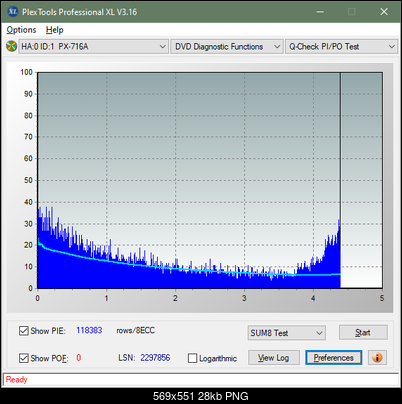Click the rows/8ECC label
This screenshot has height=404, width=402.
[x=135, y=330]
